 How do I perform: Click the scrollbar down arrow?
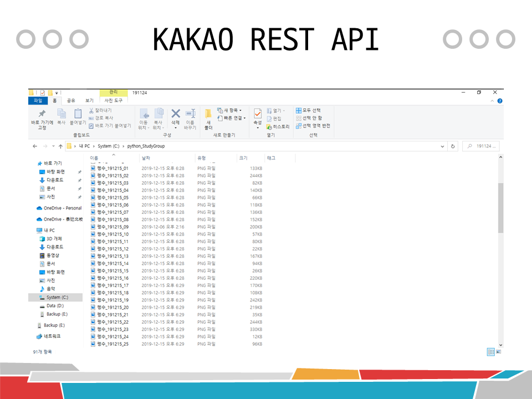pos(500,345)
